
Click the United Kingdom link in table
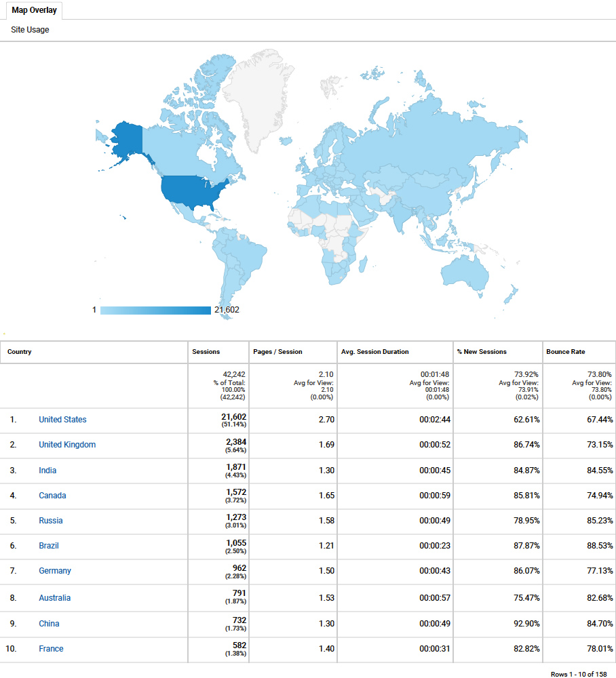(x=67, y=445)
